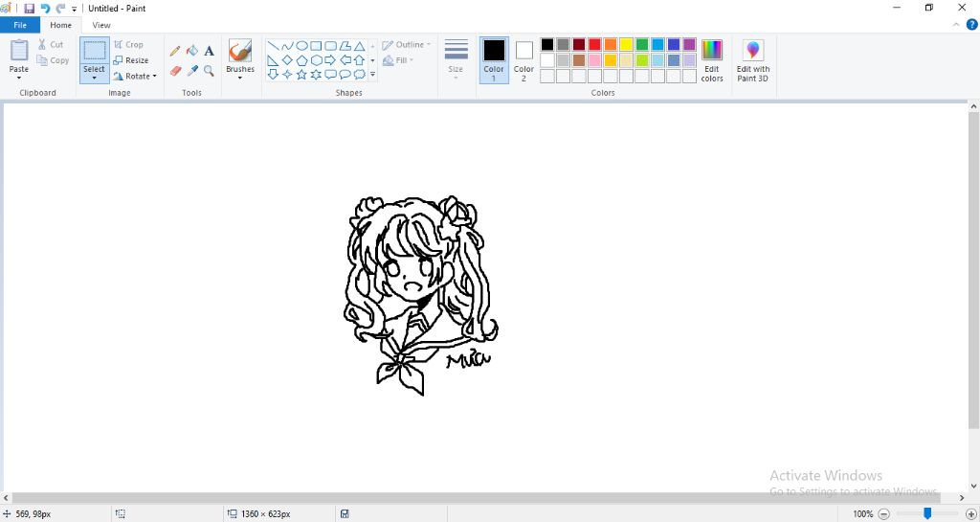Open the Paint Help question mark
The height and width of the screenshot is (522, 980).
click(x=972, y=25)
